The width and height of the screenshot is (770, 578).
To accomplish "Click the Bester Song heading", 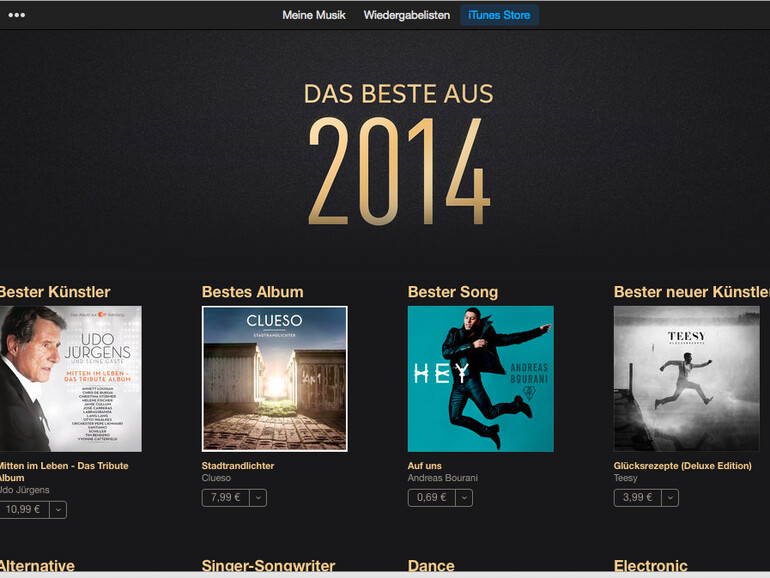I will (453, 292).
